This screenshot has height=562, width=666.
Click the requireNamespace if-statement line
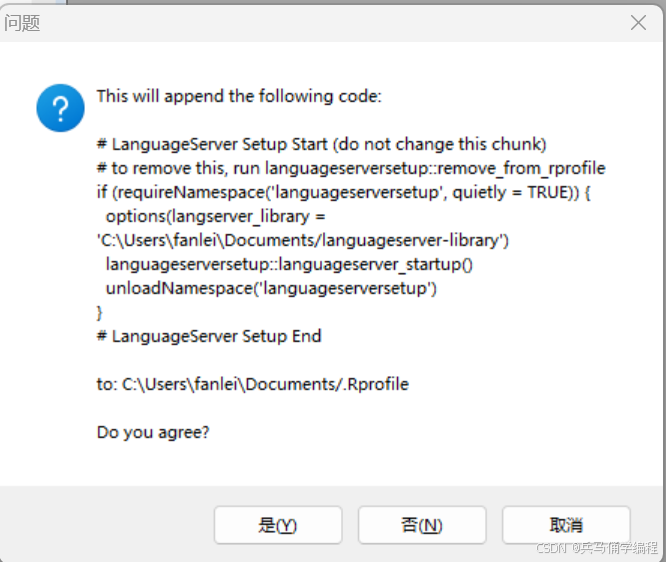tap(344, 192)
